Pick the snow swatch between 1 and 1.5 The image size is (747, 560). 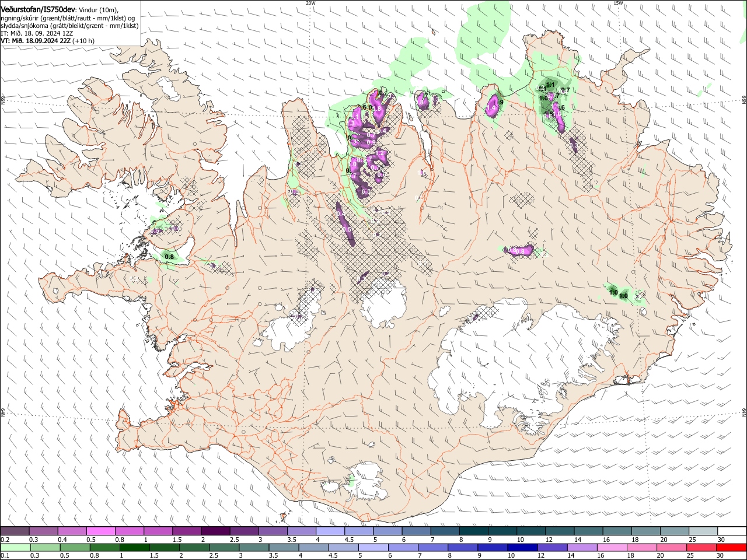coord(158,531)
